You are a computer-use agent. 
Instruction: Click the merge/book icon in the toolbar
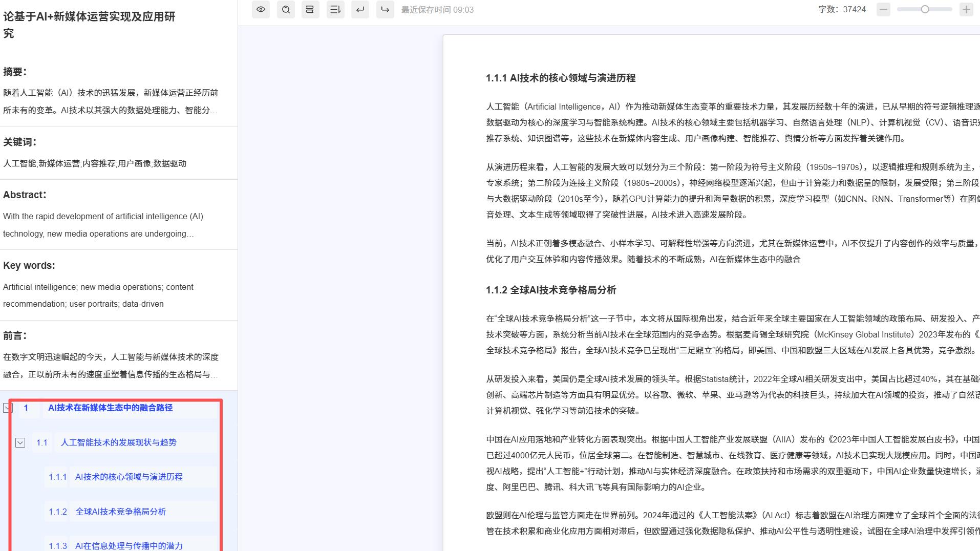pyautogui.click(x=310, y=9)
